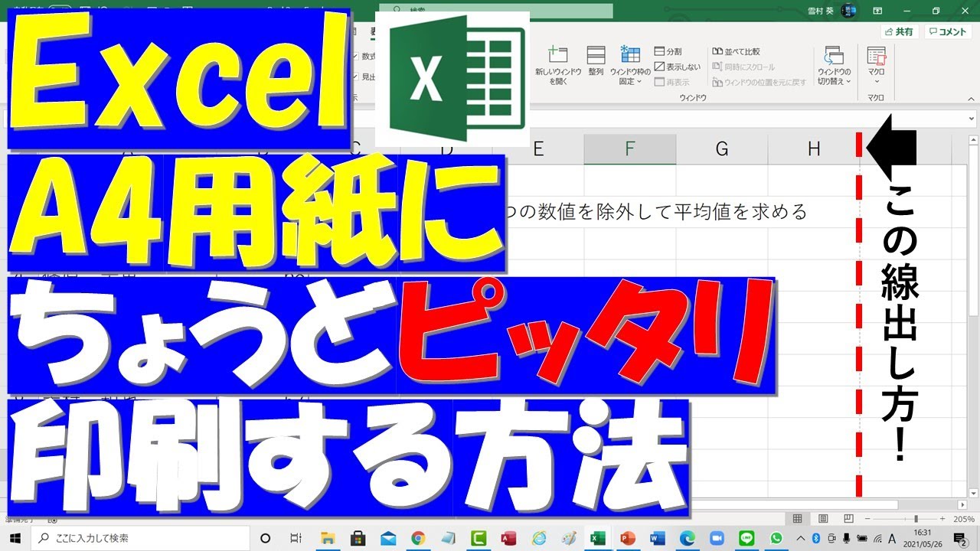Open PowerPoint from the taskbar
The height and width of the screenshot is (551, 980).
tap(629, 538)
